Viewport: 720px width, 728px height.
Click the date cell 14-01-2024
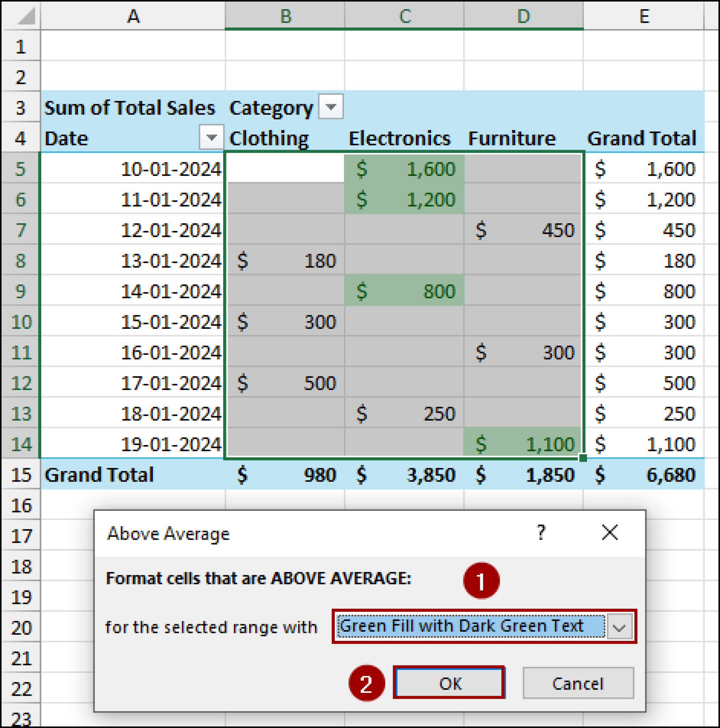coord(133,291)
